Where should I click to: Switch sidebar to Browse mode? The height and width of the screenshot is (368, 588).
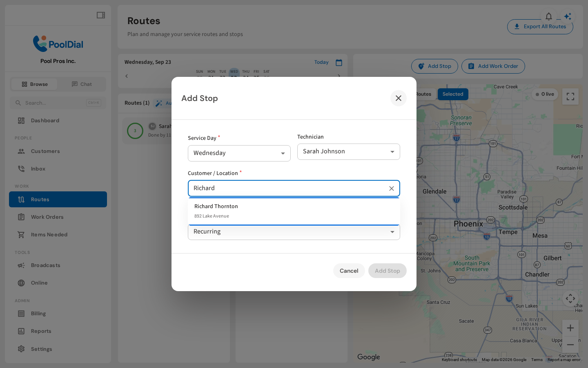point(34,84)
